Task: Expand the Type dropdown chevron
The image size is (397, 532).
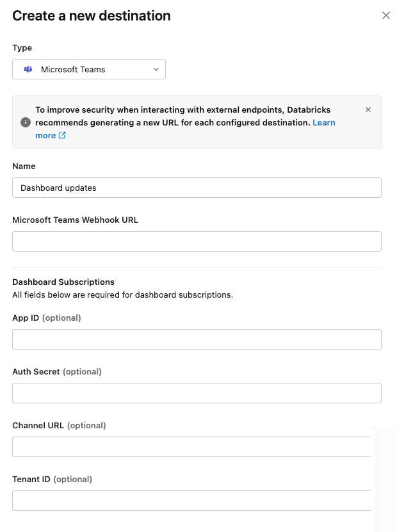Action: click(x=156, y=69)
